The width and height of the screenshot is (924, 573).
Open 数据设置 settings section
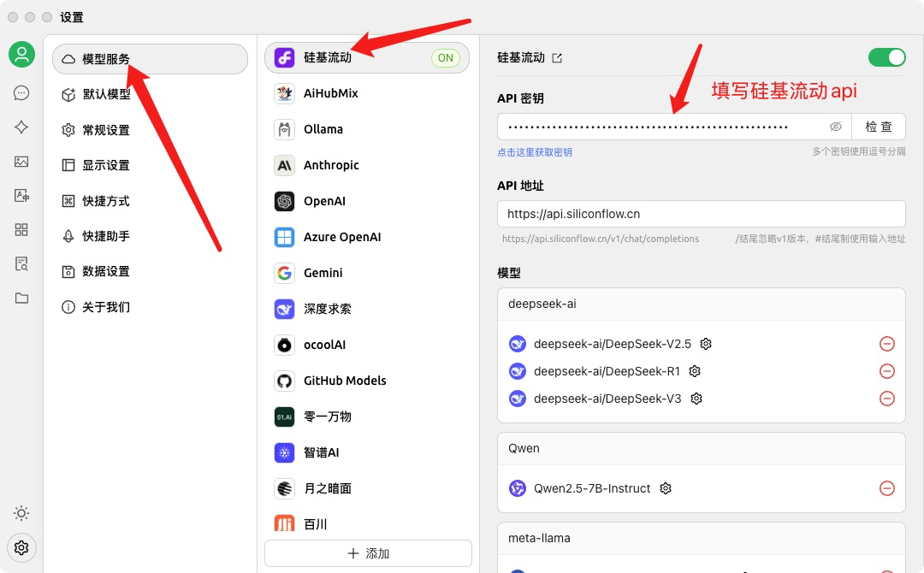pyautogui.click(x=151, y=271)
